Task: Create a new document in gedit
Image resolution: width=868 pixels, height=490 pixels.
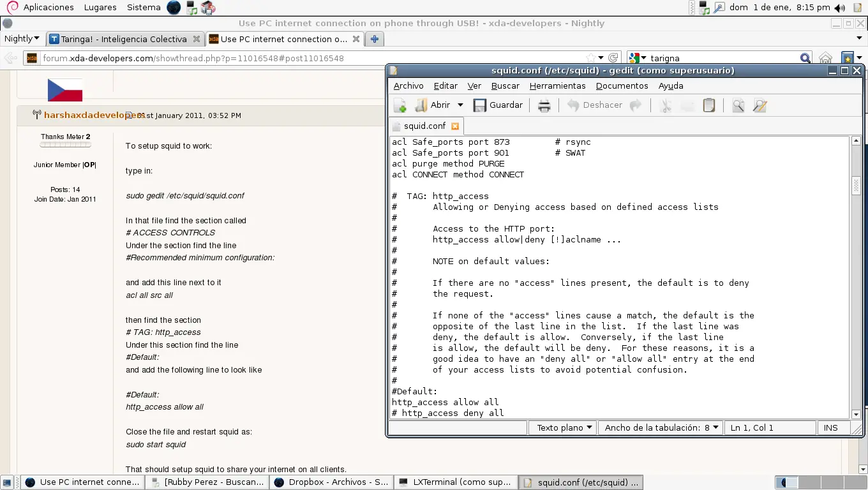Action: click(400, 105)
